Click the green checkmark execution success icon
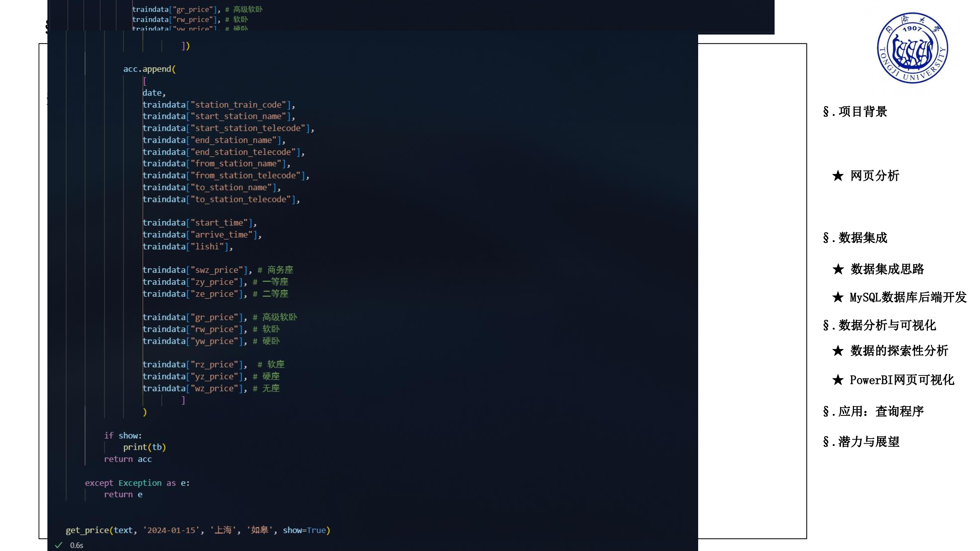The image size is (980, 551). 60,544
